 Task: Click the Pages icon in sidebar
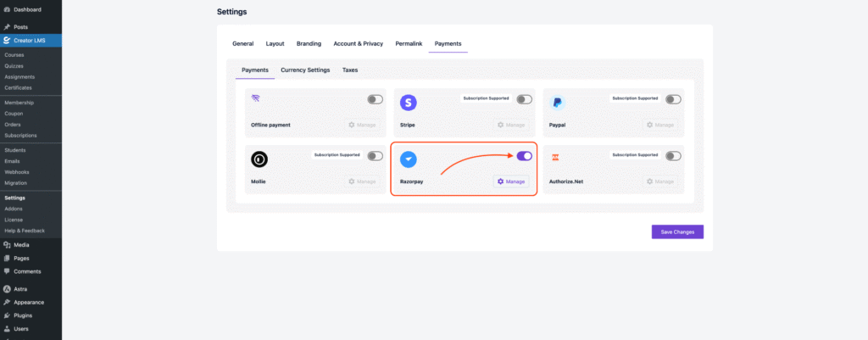click(7, 258)
